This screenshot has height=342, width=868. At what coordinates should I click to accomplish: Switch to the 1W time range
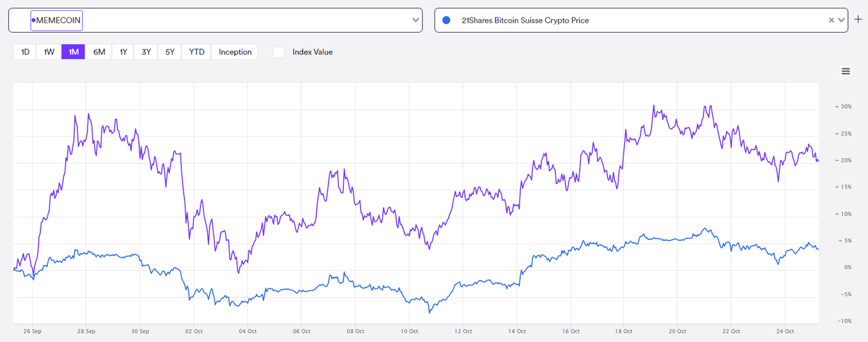click(49, 52)
